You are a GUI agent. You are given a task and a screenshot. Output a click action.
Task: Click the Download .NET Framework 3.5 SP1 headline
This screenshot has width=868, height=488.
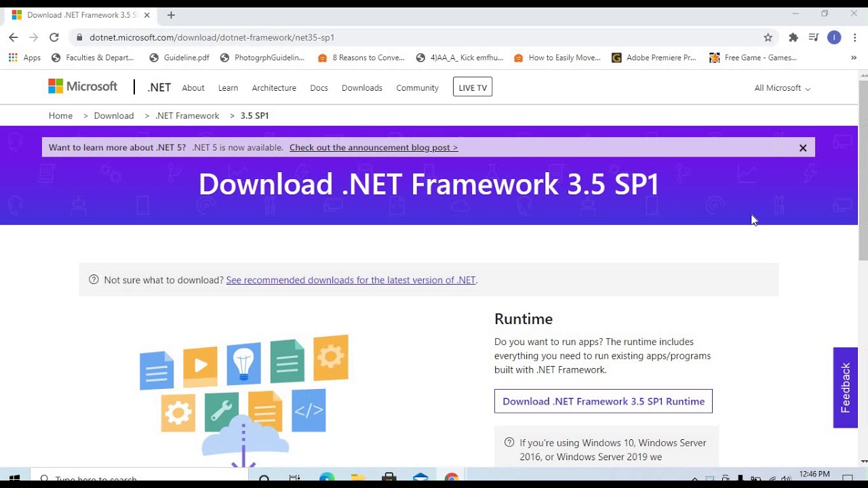429,184
